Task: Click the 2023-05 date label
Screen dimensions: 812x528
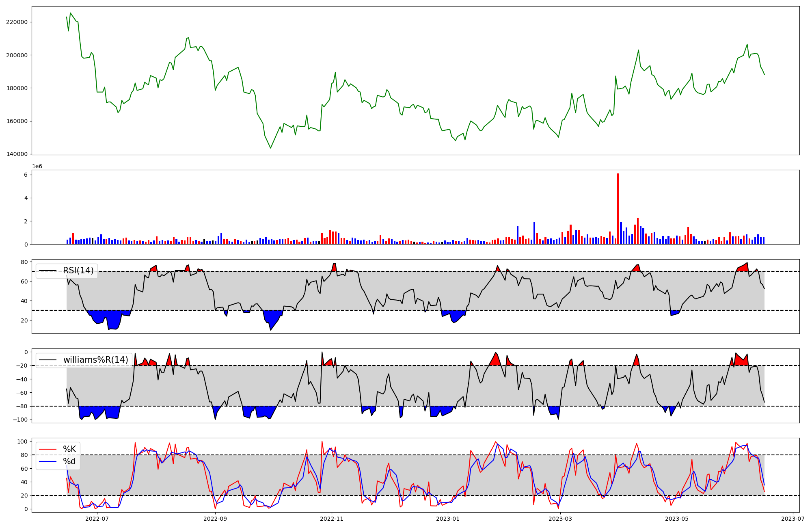Action: (677, 519)
